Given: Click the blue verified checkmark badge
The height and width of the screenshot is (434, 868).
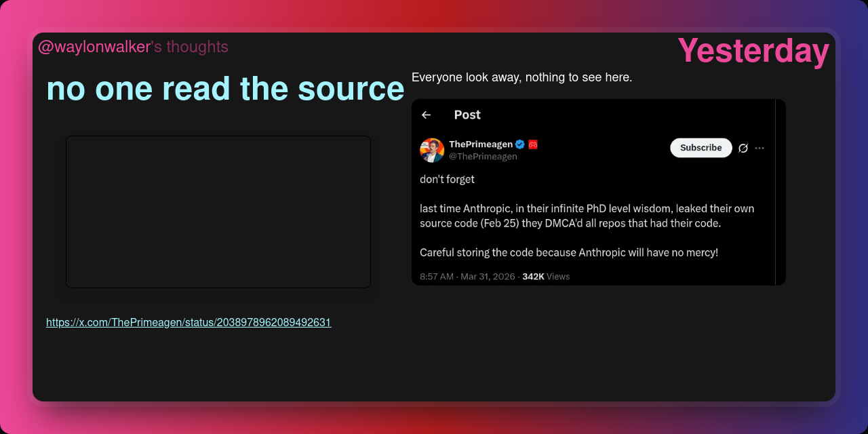Looking at the screenshot, I should point(520,144).
